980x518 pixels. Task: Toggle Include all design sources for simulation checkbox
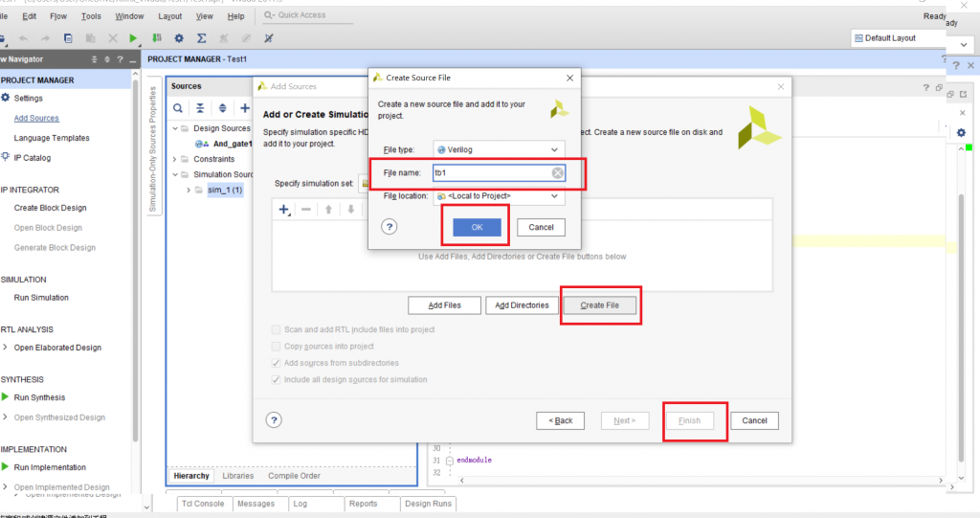pos(276,380)
